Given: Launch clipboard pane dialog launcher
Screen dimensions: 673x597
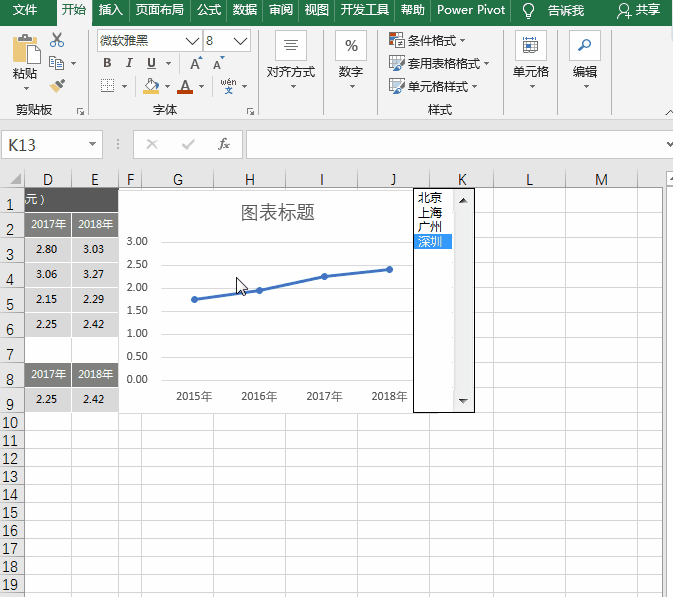Looking at the screenshot, I should (x=80, y=112).
